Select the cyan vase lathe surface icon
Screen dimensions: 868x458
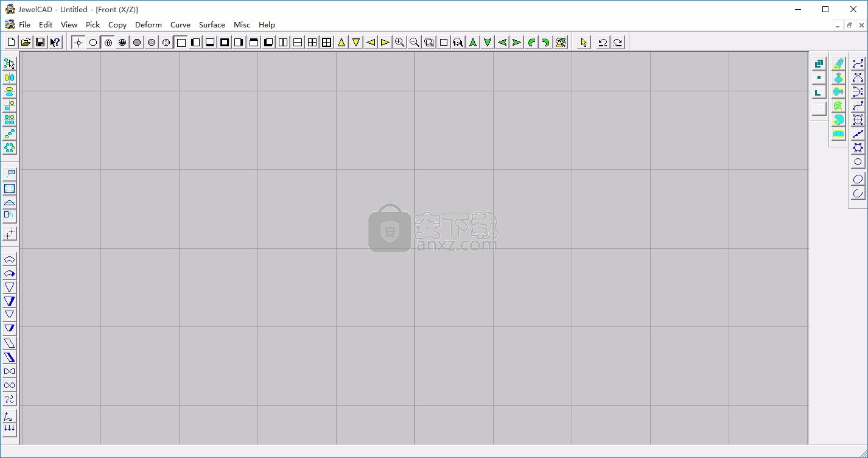click(x=839, y=77)
